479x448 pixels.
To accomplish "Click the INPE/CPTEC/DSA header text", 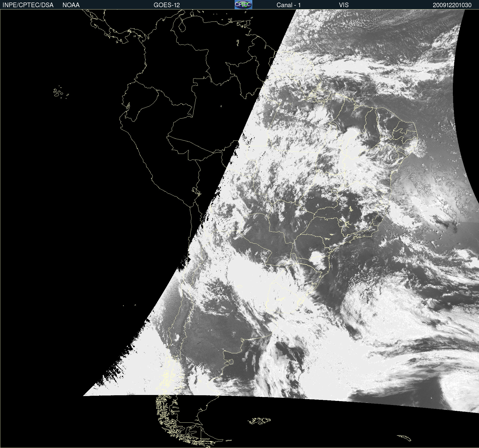I will point(28,5).
